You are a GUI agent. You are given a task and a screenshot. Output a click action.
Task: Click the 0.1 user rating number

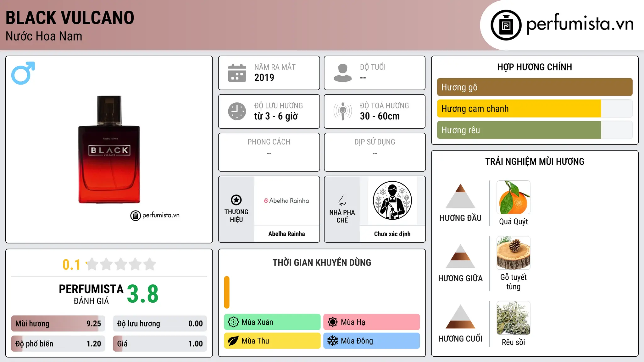click(x=71, y=265)
